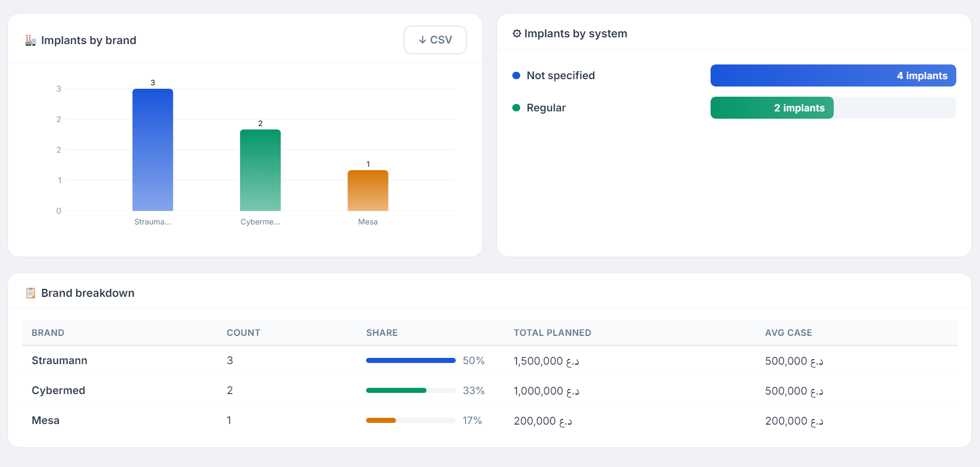This screenshot has width=980, height=467.
Task: Click the 'Mesa' axis label under chart
Action: (x=368, y=222)
